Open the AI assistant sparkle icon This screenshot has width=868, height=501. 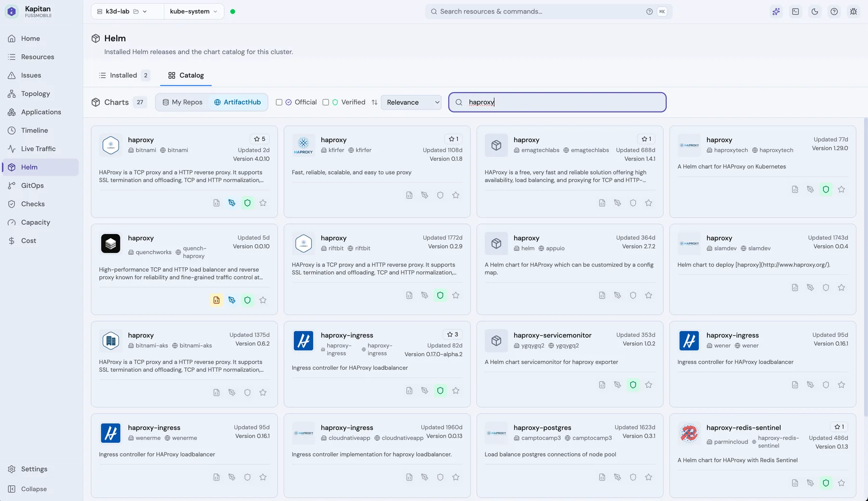coord(776,12)
